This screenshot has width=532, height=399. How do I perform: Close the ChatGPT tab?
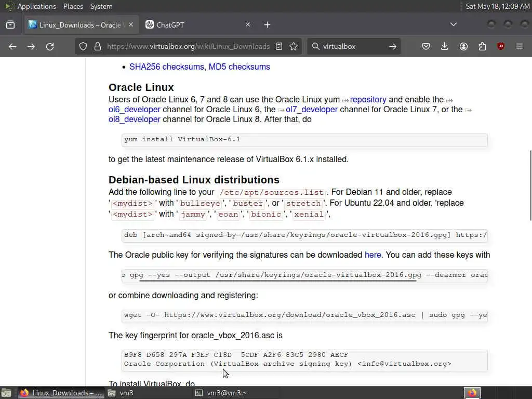(248, 25)
